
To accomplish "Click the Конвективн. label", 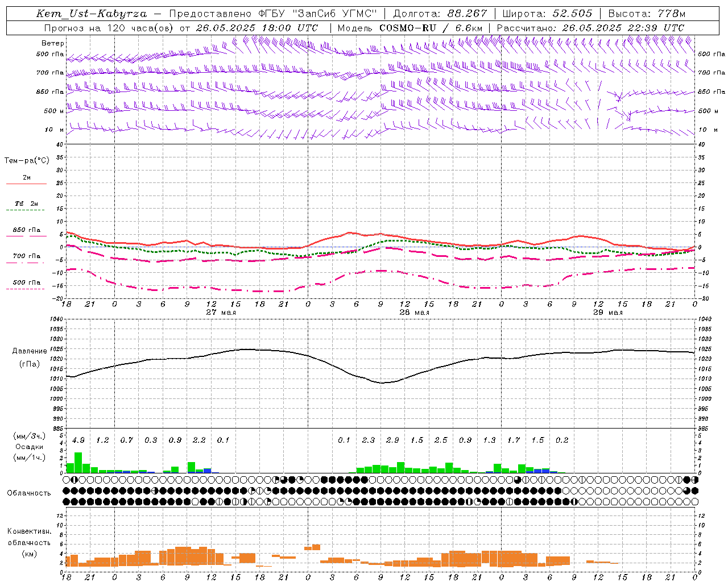I will pos(30,531).
